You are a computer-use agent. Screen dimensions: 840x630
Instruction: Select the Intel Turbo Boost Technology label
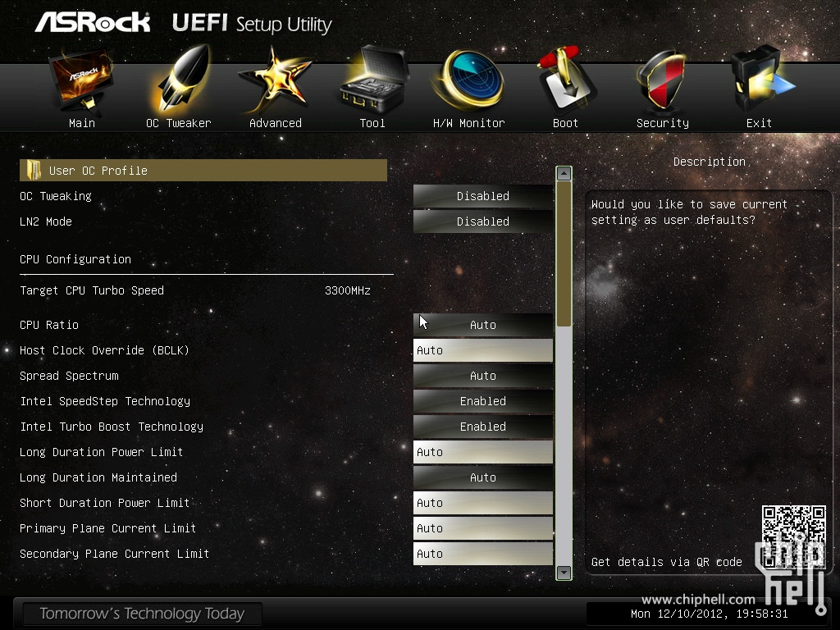click(112, 427)
